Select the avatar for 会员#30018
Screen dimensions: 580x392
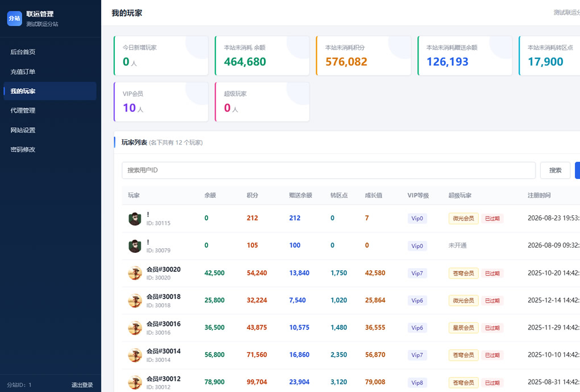click(x=135, y=301)
